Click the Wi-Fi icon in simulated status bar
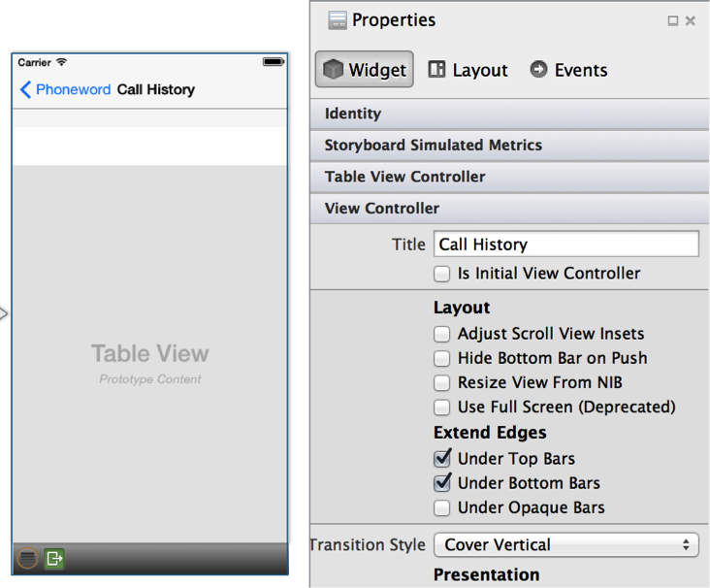 click(62, 62)
